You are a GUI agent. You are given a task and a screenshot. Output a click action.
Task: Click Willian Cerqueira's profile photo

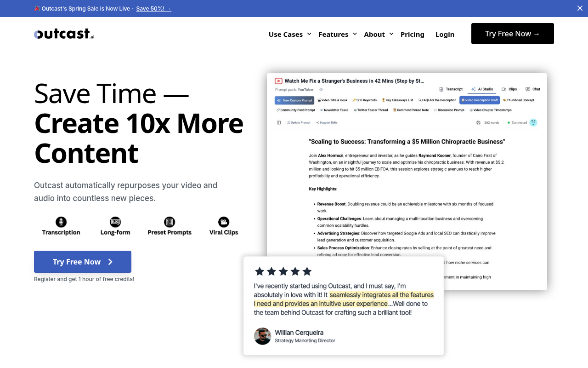(x=262, y=336)
